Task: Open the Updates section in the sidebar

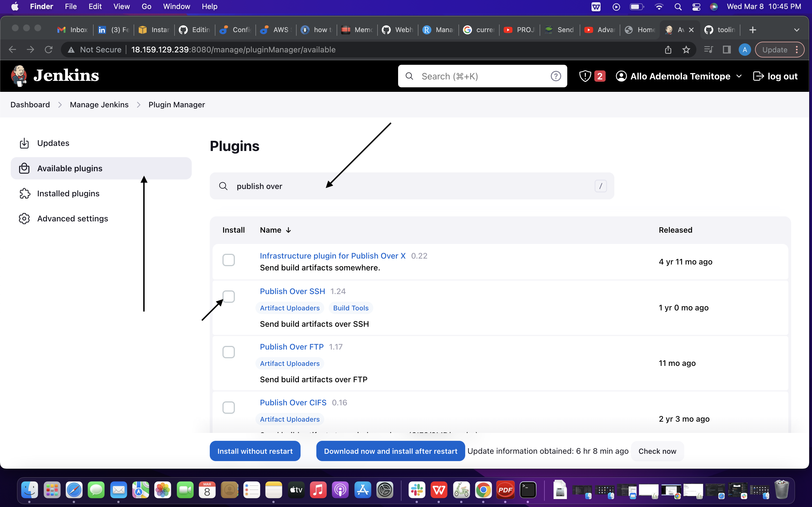Action: (x=54, y=143)
